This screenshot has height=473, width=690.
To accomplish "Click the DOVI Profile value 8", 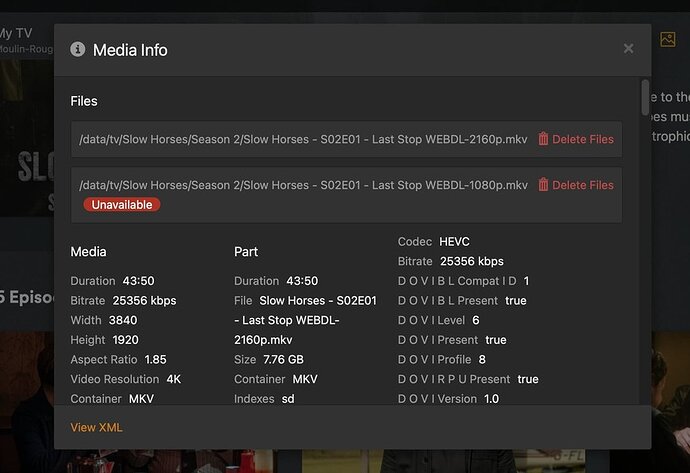I will click(x=482, y=359).
